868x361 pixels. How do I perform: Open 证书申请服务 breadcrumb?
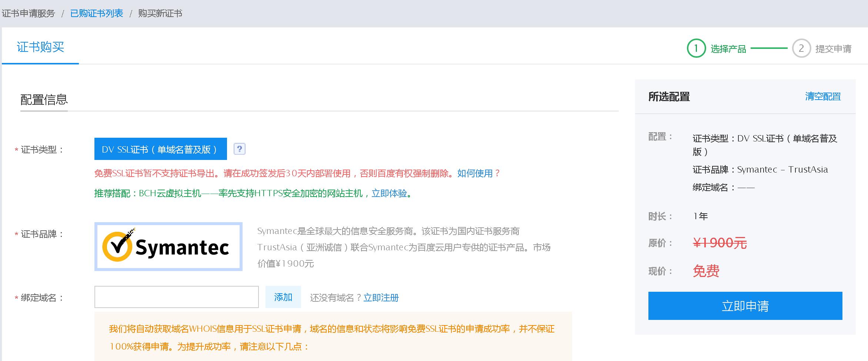[x=29, y=14]
